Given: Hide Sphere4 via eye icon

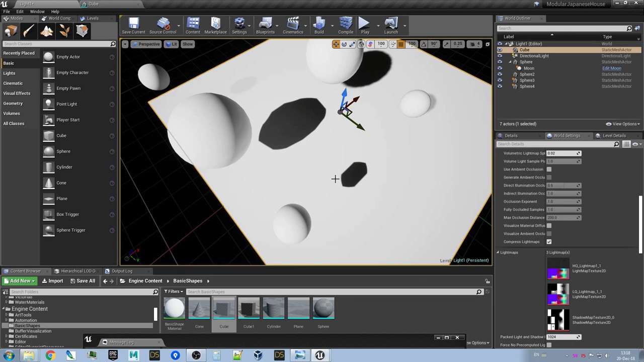Looking at the screenshot, I should [500, 86].
